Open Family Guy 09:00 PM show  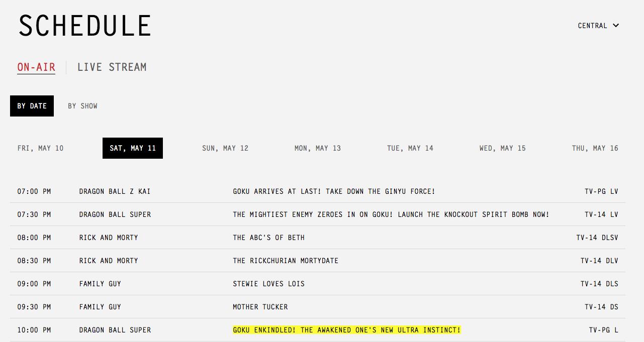pyautogui.click(x=100, y=284)
